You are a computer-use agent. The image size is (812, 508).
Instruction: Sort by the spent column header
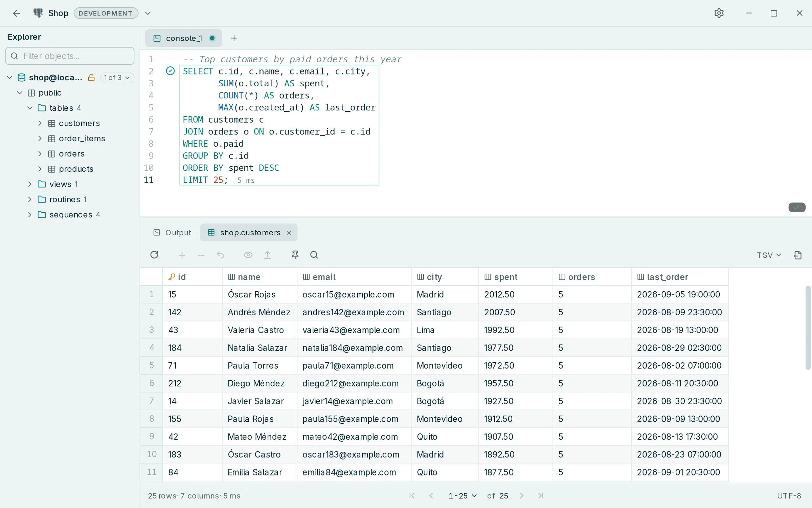tap(516, 277)
